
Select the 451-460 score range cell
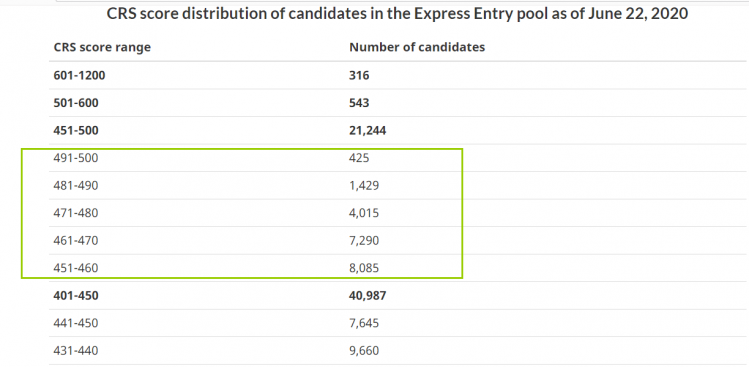click(x=76, y=268)
